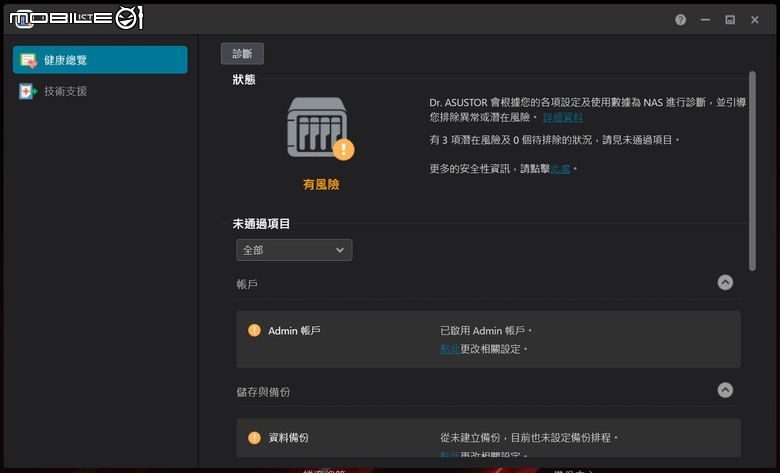The image size is (780, 473).
Task: Click the 資料備份 item label
Action: pyautogui.click(x=289, y=438)
